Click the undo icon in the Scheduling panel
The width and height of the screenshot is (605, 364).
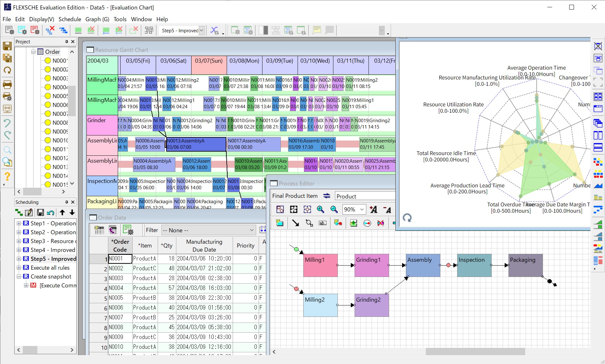51,212
